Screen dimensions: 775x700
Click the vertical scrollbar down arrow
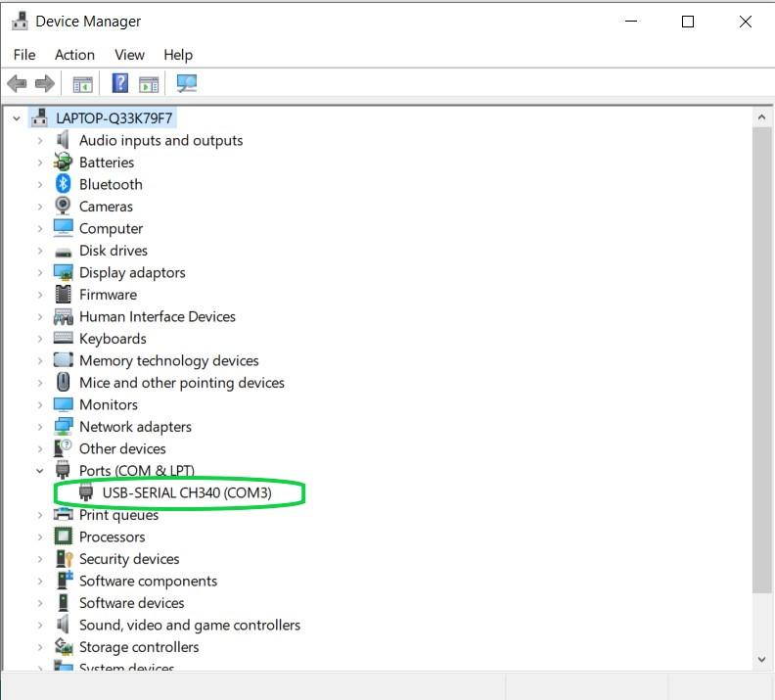(x=761, y=660)
